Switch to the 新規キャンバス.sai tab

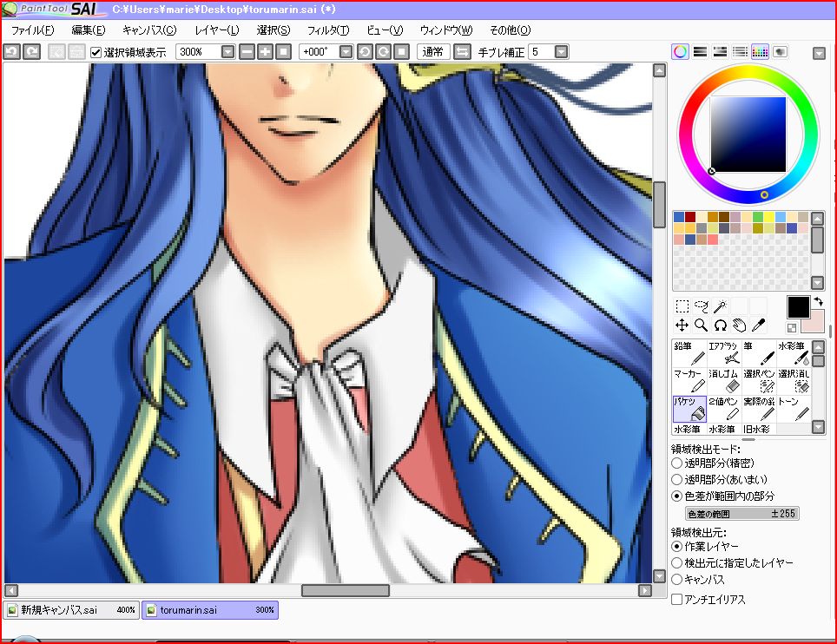coord(71,610)
